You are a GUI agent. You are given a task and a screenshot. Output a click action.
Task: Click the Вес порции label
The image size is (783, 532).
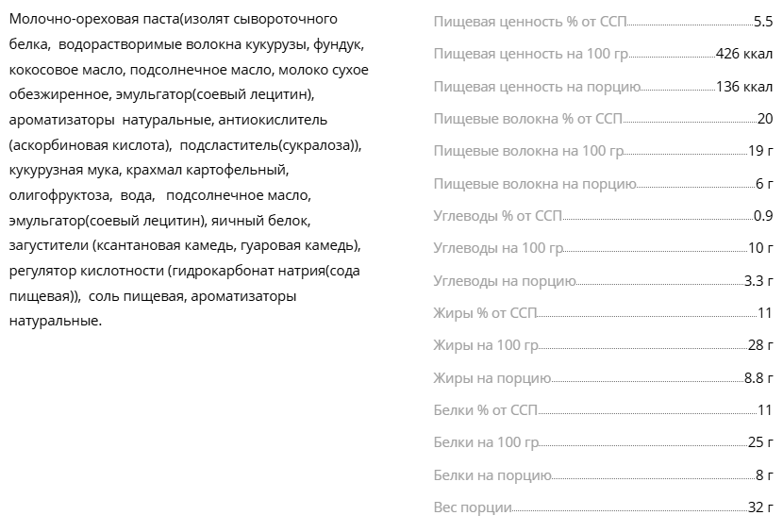473,507
